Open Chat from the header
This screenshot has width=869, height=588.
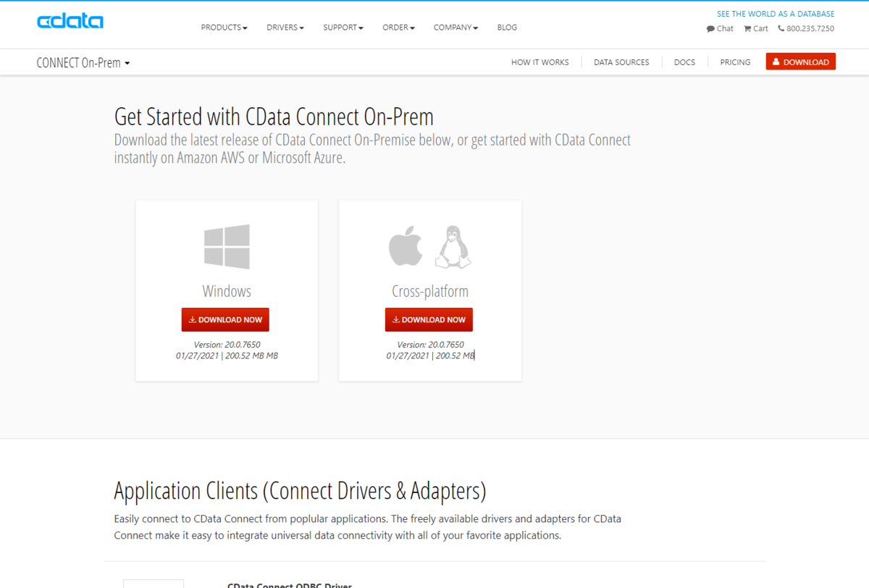[x=720, y=29]
